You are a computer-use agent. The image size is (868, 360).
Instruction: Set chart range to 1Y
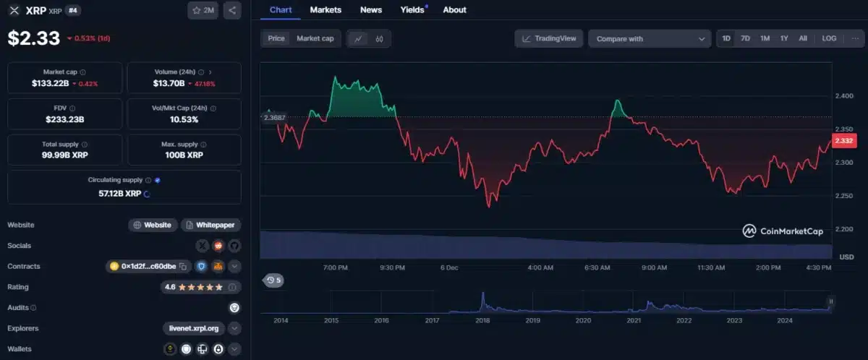pyautogui.click(x=784, y=38)
